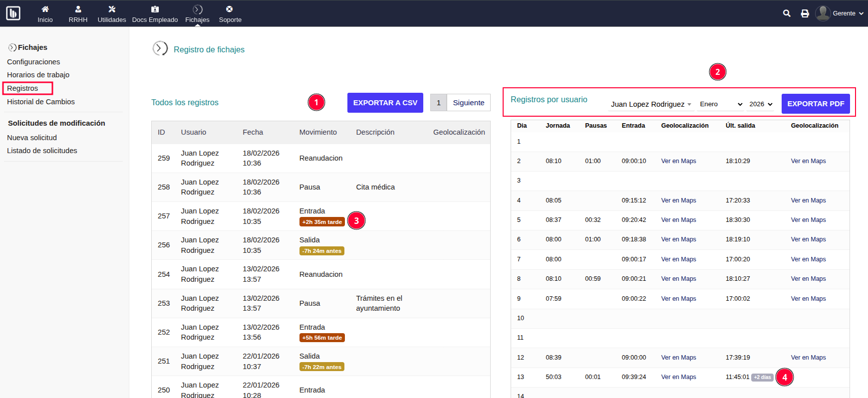This screenshot has height=398, width=868.
Task: Open the Fichajes menu in navbar
Action: (197, 14)
